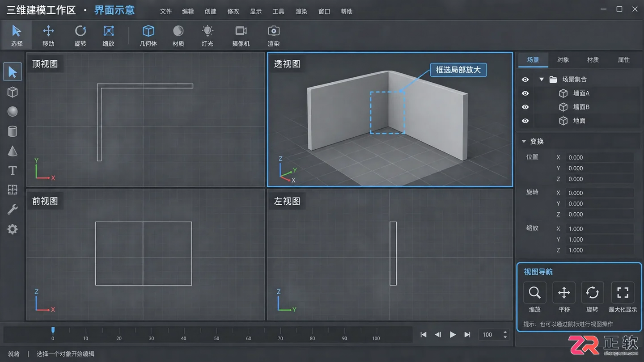The image size is (644, 362).
Task: Open the 摄像机 camera tool
Action: pos(241,35)
